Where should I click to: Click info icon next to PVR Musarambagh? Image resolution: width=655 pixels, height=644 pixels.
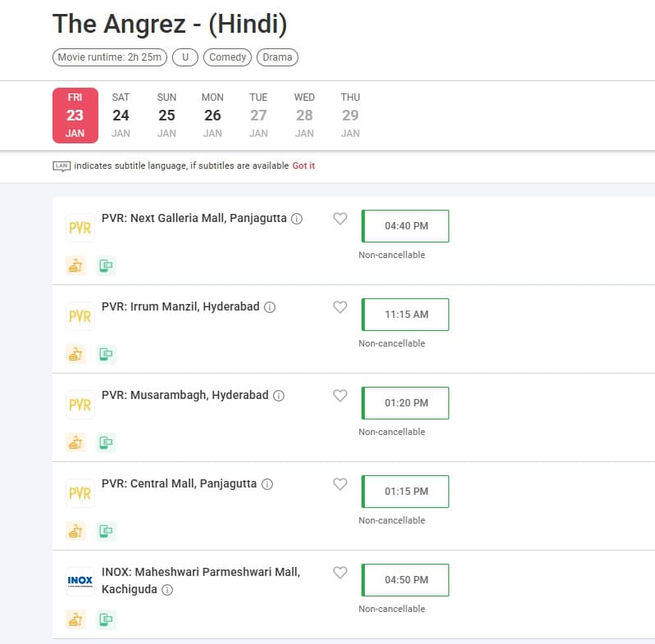[x=279, y=396]
